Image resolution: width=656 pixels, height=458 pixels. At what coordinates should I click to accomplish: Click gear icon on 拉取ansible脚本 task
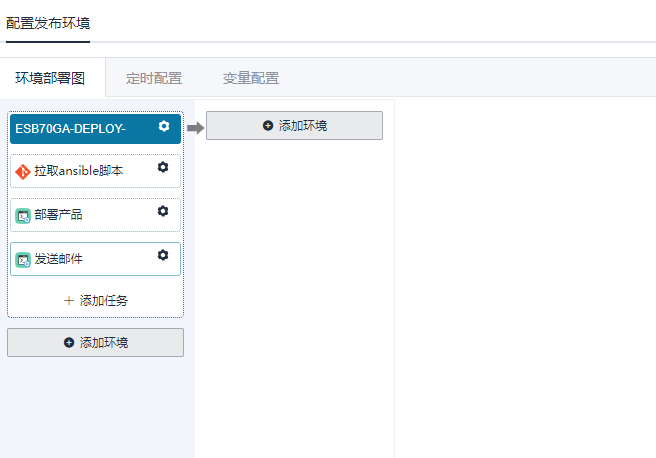pyautogui.click(x=163, y=168)
